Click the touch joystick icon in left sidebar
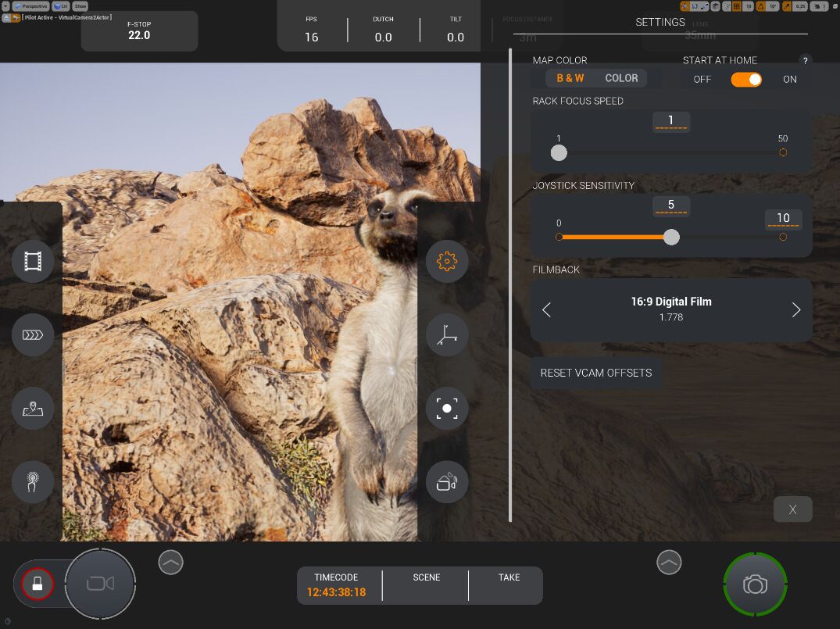The image size is (840, 629). point(33,482)
